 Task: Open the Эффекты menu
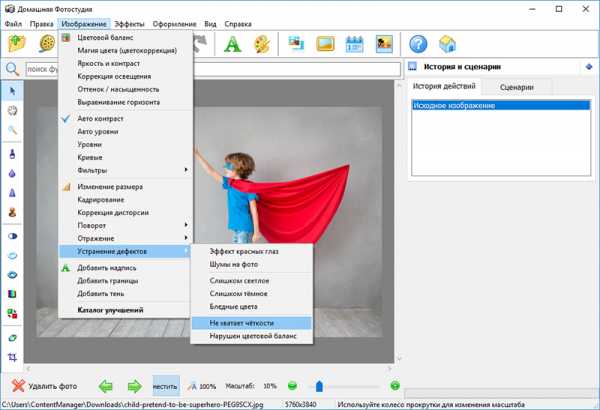point(129,24)
